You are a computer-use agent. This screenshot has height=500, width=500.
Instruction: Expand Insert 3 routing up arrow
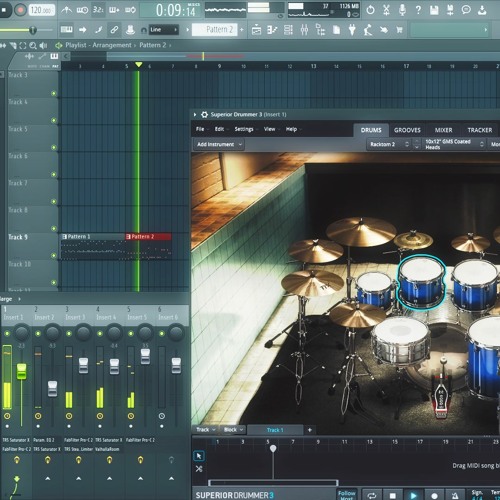(x=79, y=478)
